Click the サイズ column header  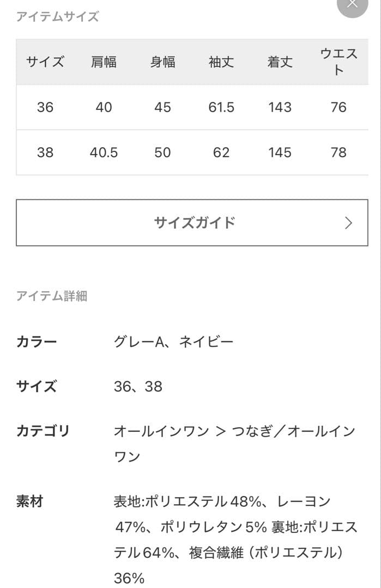click(46, 62)
